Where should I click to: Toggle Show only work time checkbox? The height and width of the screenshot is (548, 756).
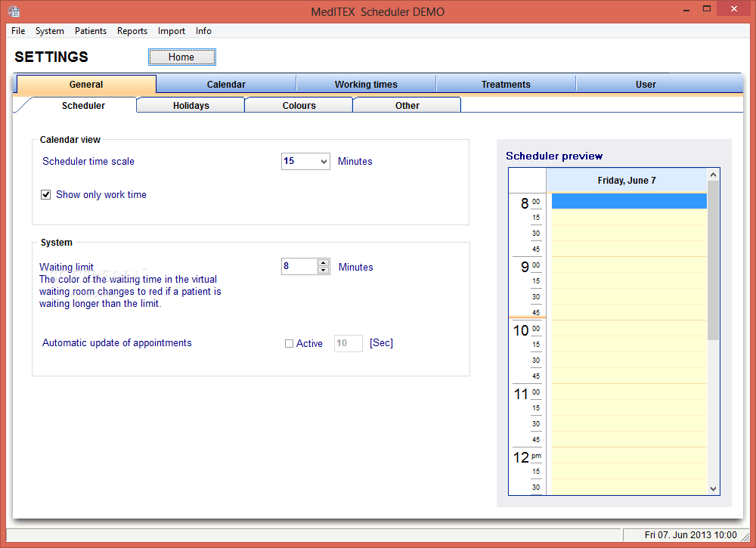46,195
